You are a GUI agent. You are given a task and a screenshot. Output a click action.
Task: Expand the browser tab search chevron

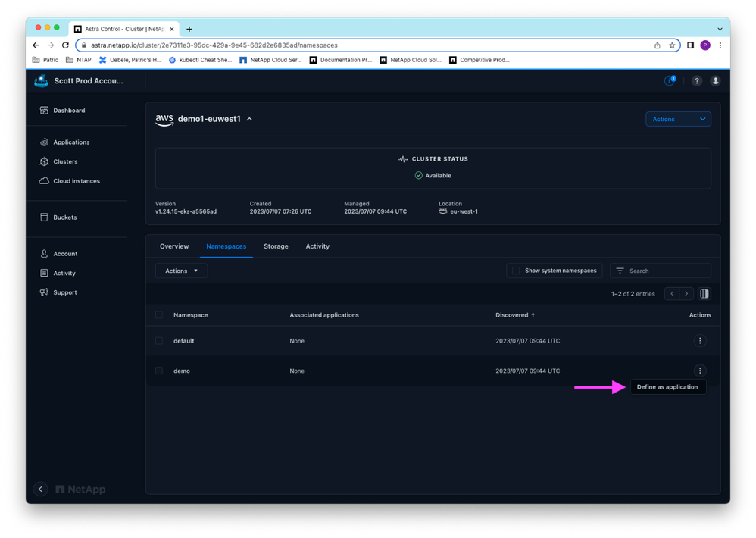click(720, 29)
